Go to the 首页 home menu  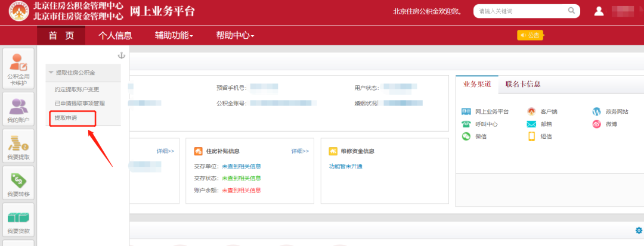(61, 36)
